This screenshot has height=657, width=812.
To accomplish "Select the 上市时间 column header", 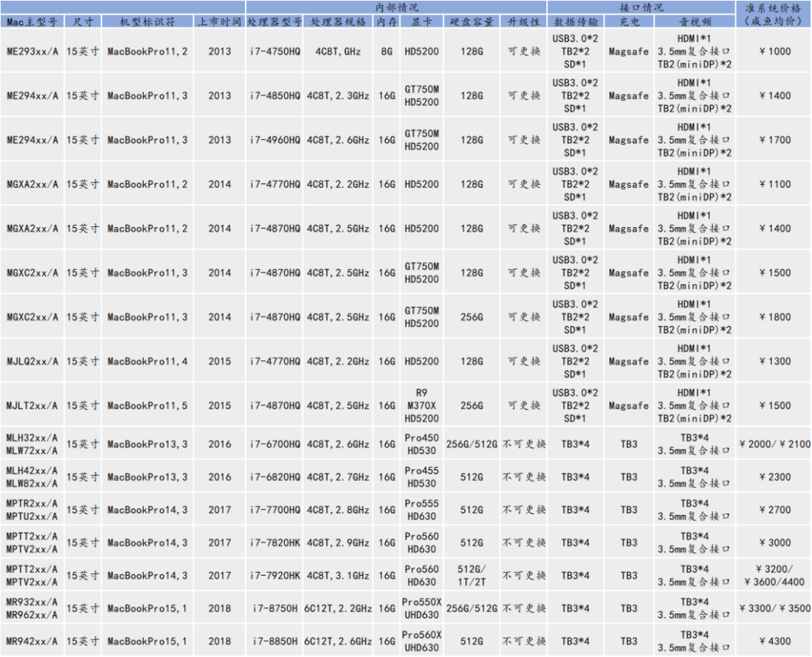I will point(220,22).
